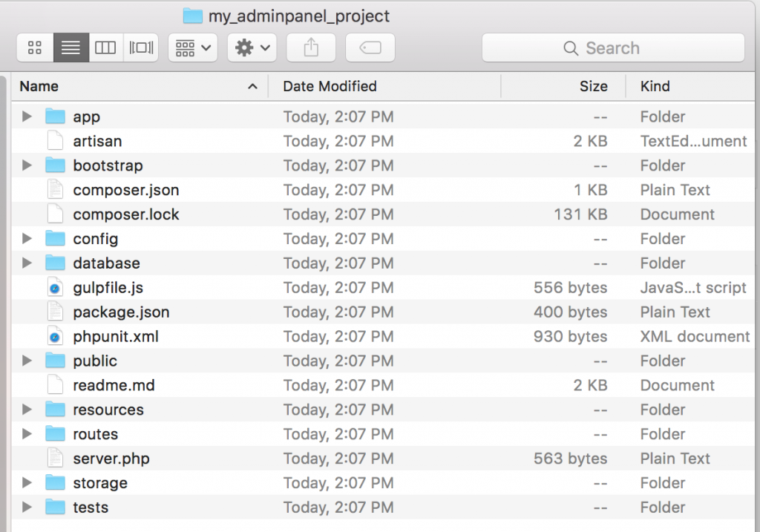
Task: Click the resources folder name
Action: pyautogui.click(x=108, y=410)
